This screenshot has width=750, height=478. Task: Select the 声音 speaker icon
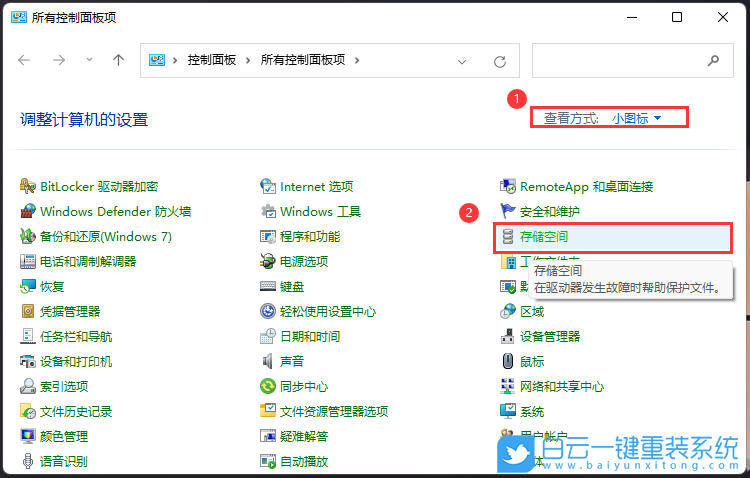point(268,361)
